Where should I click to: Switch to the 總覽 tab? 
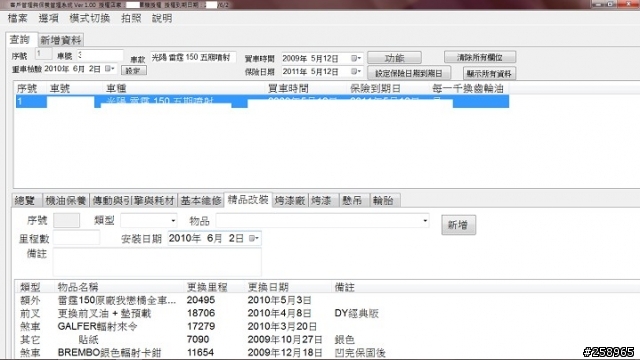(x=26, y=200)
